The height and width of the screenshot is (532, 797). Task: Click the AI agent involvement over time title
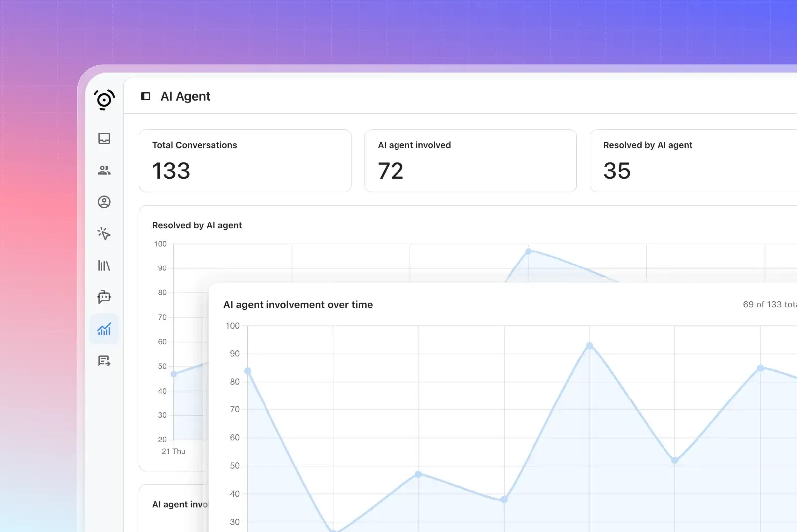298,305
